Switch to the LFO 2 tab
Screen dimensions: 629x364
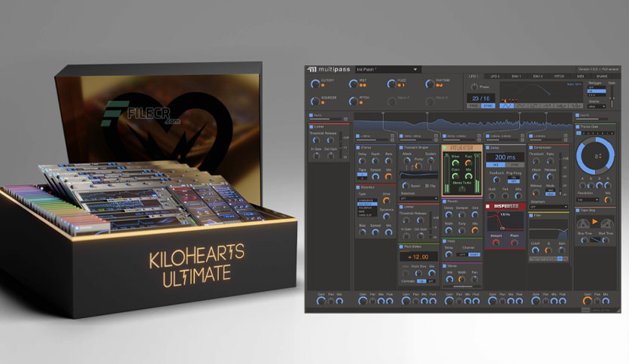pos(494,76)
